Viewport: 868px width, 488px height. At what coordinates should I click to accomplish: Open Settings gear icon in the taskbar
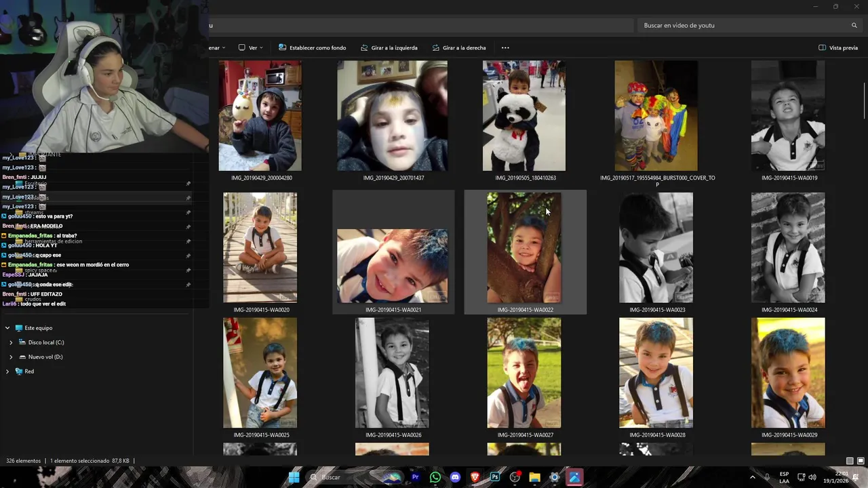pos(555,477)
